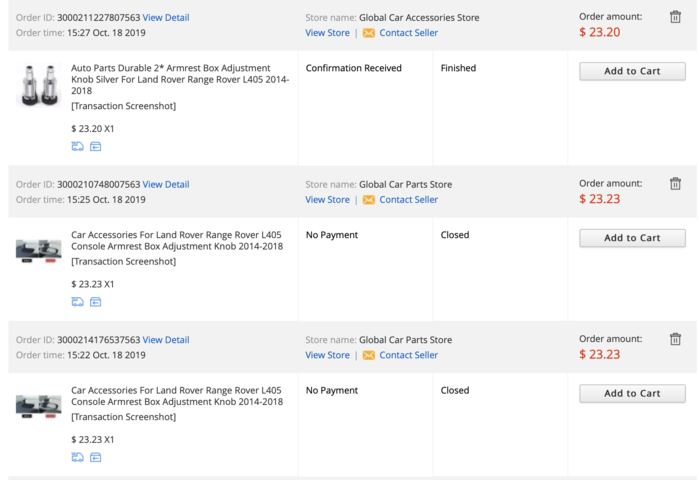Click envelope icon for Global Car Accessories Store
This screenshot has width=699, height=480.
369,33
